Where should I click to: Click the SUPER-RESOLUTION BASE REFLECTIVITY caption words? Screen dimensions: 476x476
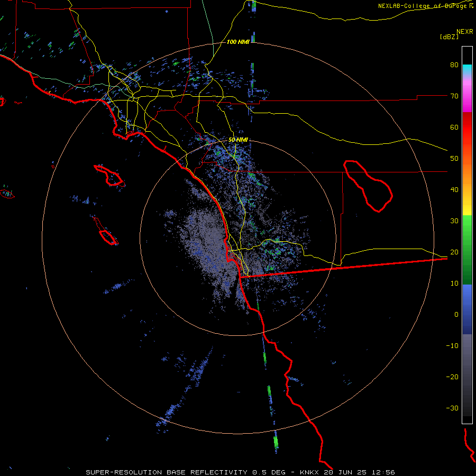pyautogui.click(x=167, y=472)
